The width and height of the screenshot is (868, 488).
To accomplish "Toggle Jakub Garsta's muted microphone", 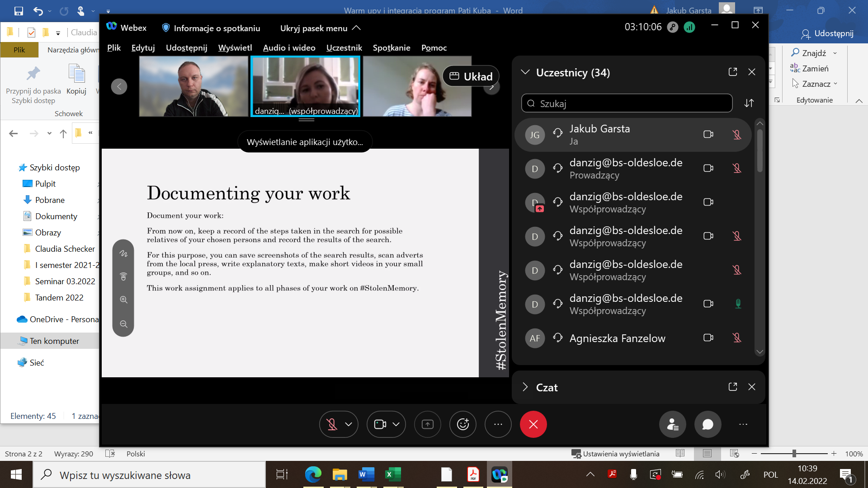I will (737, 134).
